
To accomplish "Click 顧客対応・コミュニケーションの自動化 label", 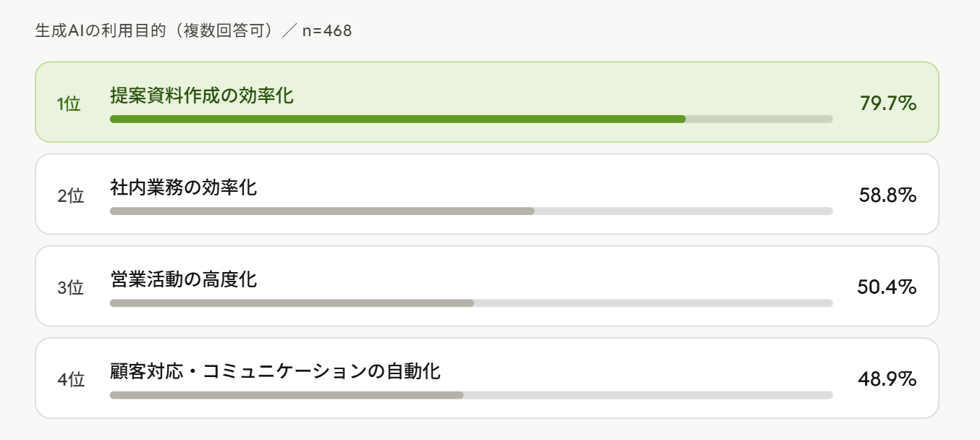I will [x=276, y=371].
